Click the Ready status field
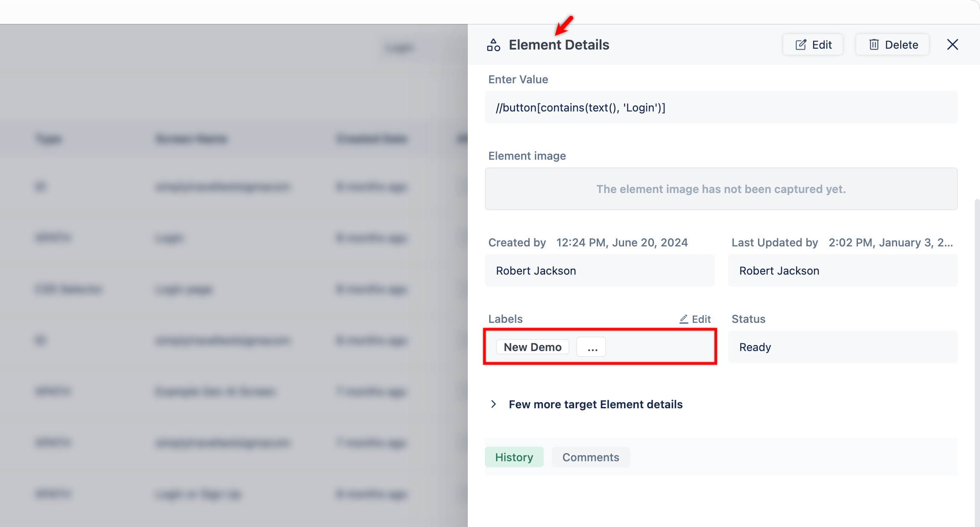980x527 pixels. point(843,347)
